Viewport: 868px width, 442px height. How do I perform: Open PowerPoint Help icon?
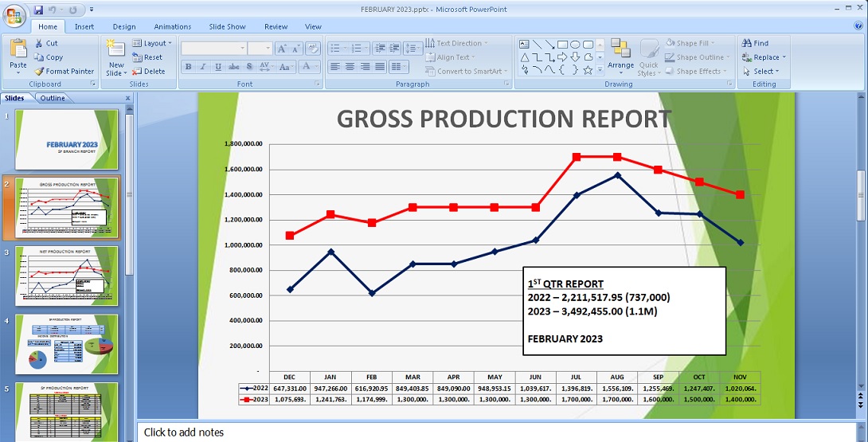[858, 25]
